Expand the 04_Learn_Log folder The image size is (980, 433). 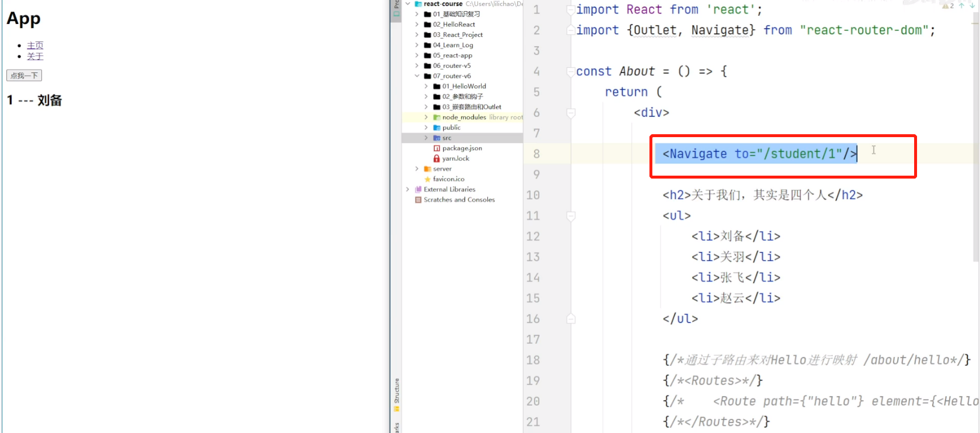[417, 45]
